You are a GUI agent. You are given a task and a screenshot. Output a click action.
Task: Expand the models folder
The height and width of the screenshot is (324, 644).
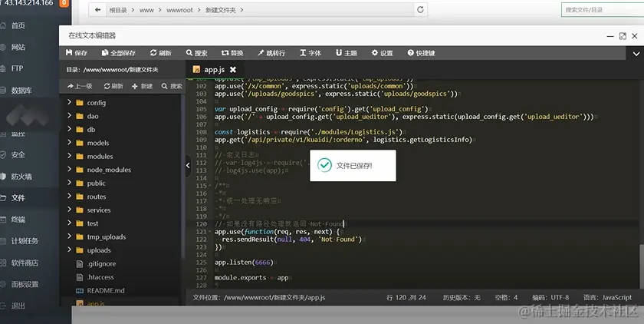[70, 142]
